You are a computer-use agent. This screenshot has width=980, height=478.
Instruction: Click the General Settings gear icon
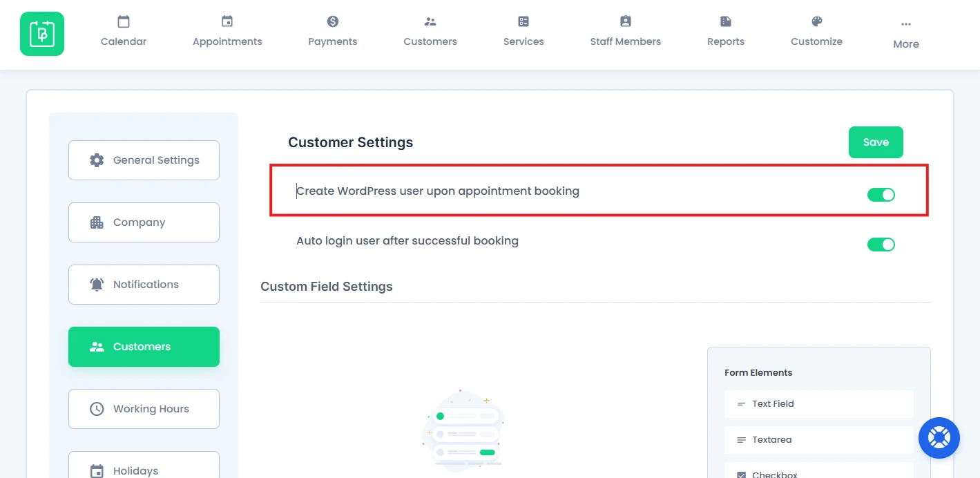[x=97, y=160]
